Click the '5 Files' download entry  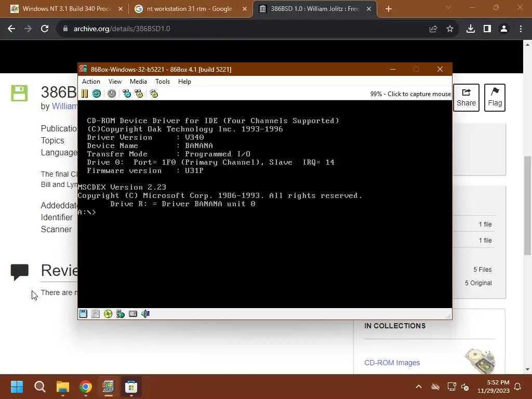click(483, 270)
